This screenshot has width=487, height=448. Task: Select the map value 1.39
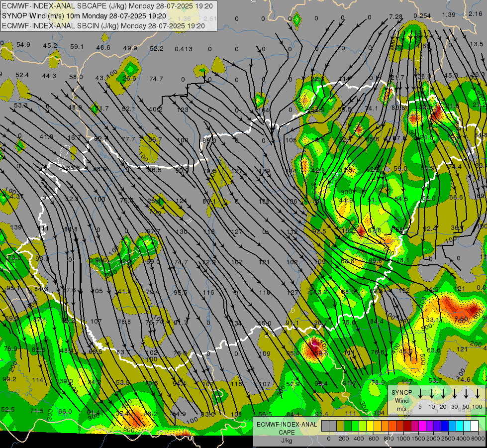pos(449,14)
